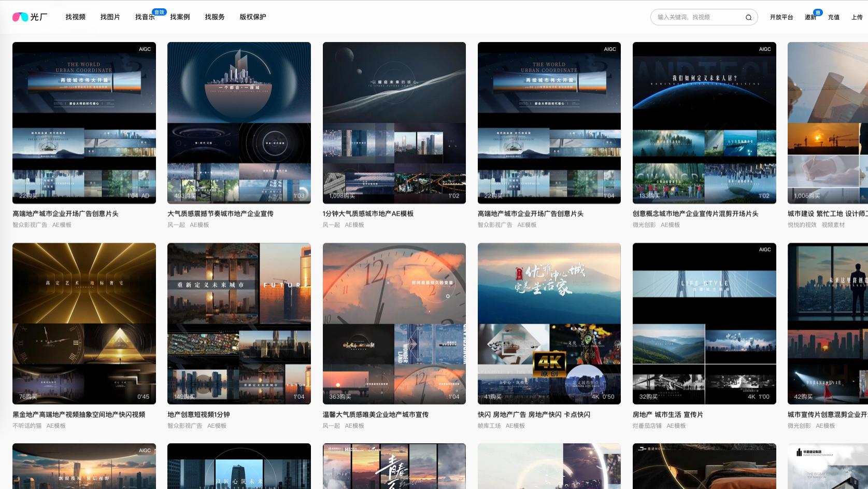This screenshot has height=489, width=868.
Task: Open author 微光创影 under 创意概念城市地产 title
Action: [x=644, y=225]
